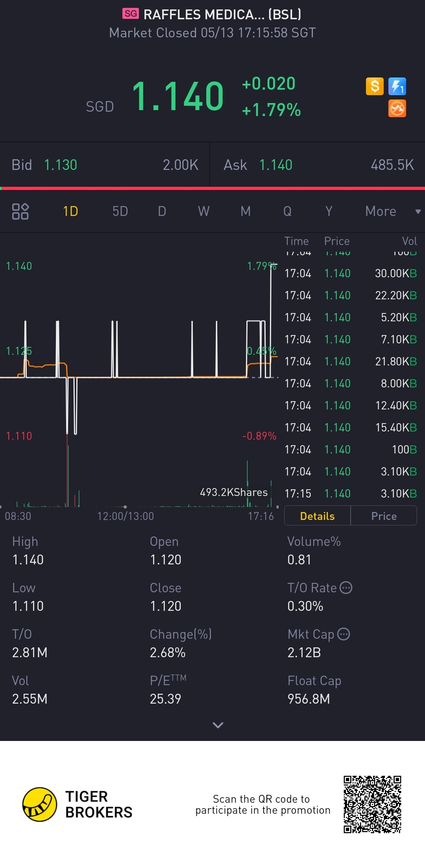Tap the T/O 2.81M value
The height and width of the screenshot is (868, 425).
tap(30, 652)
